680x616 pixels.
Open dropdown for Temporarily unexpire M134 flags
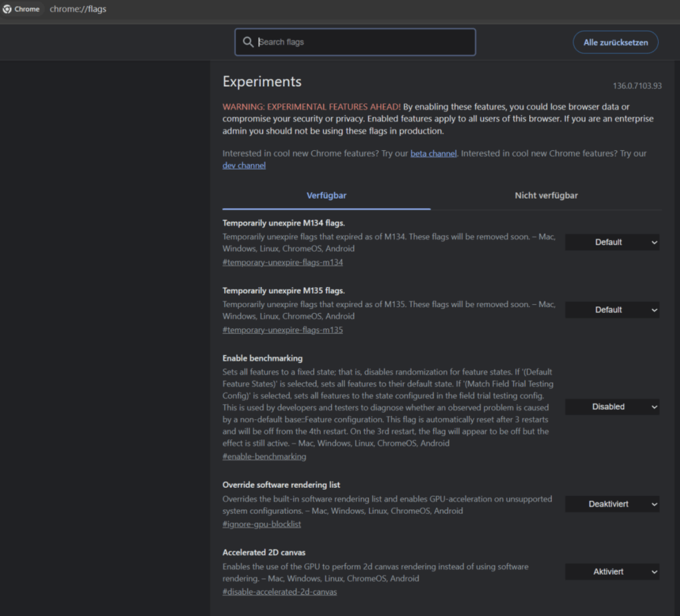click(x=612, y=243)
